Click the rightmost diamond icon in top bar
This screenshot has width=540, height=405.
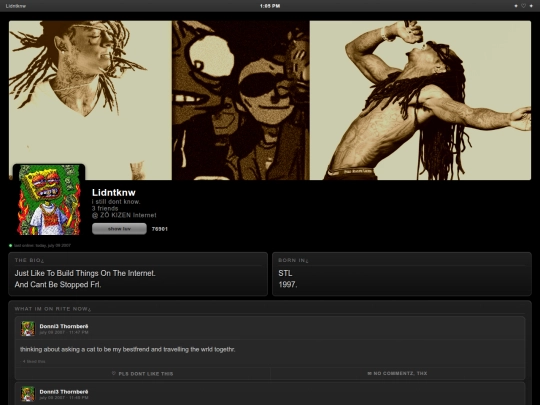tap(531, 6)
